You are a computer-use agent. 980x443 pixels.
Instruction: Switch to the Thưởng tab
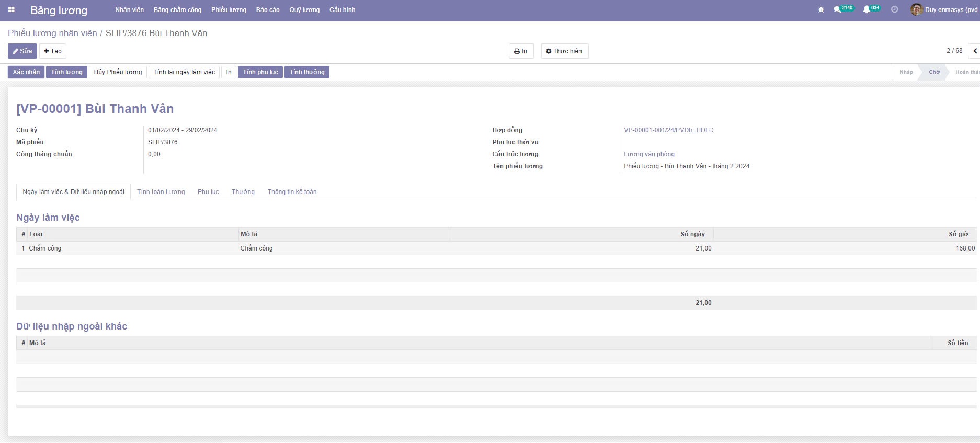(x=243, y=192)
